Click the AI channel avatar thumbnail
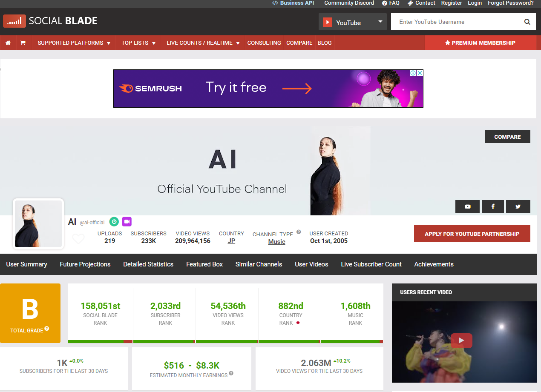Viewport: 541px width, 392px height. pyautogui.click(x=38, y=224)
